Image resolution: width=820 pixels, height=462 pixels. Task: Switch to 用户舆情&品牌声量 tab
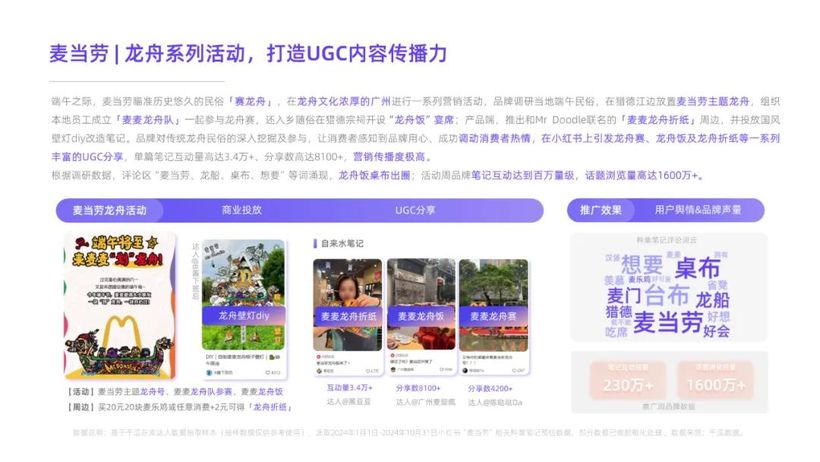click(698, 210)
